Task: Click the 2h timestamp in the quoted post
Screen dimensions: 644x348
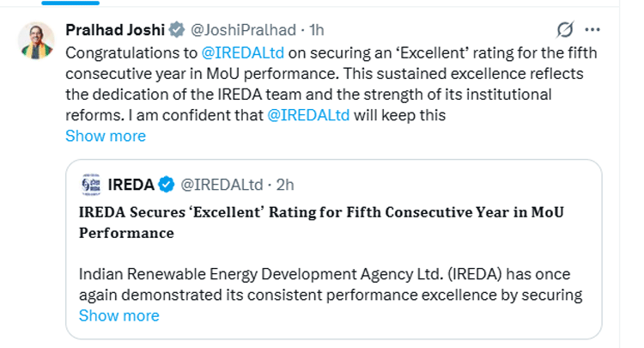Action: (285, 184)
